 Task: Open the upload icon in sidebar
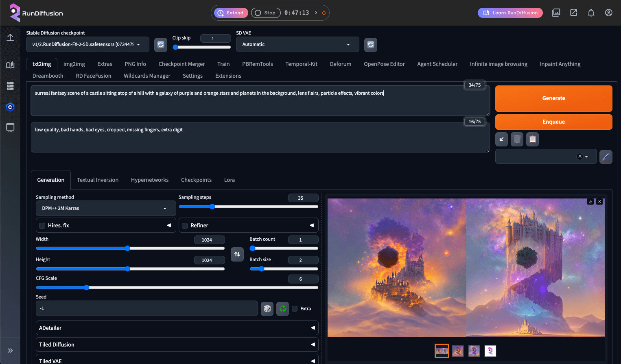click(10, 37)
